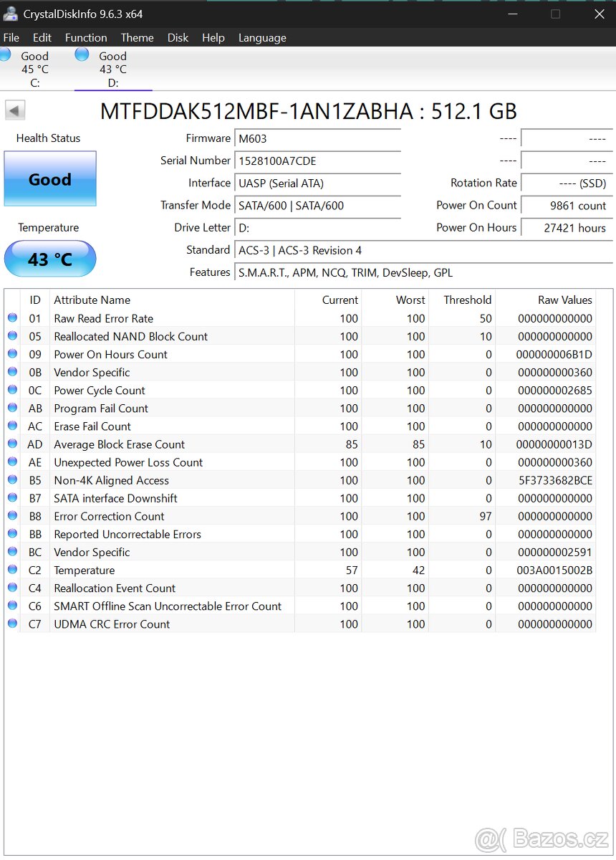This screenshot has height=860, width=616.
Task: Click the blue status orb on the C: drive tab
Action: 4,54
